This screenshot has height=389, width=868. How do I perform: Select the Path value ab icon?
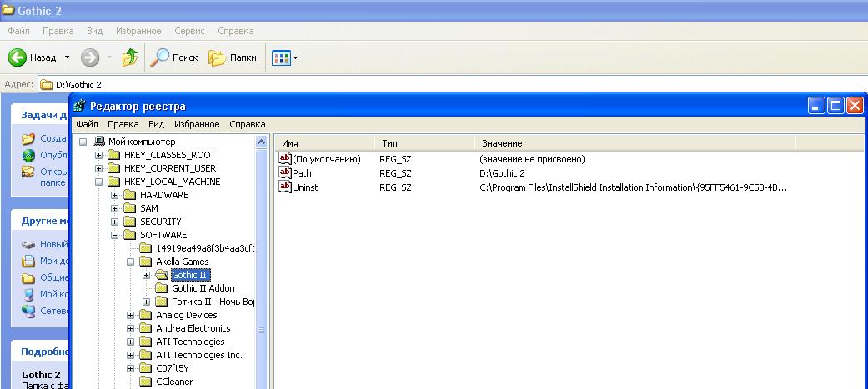click(285, 172)
